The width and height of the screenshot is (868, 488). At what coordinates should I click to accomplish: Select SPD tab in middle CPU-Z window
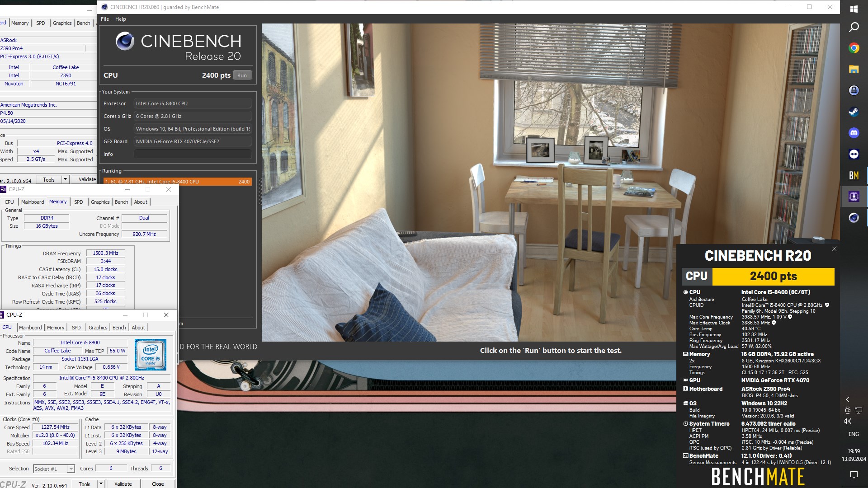click(79, 202)
